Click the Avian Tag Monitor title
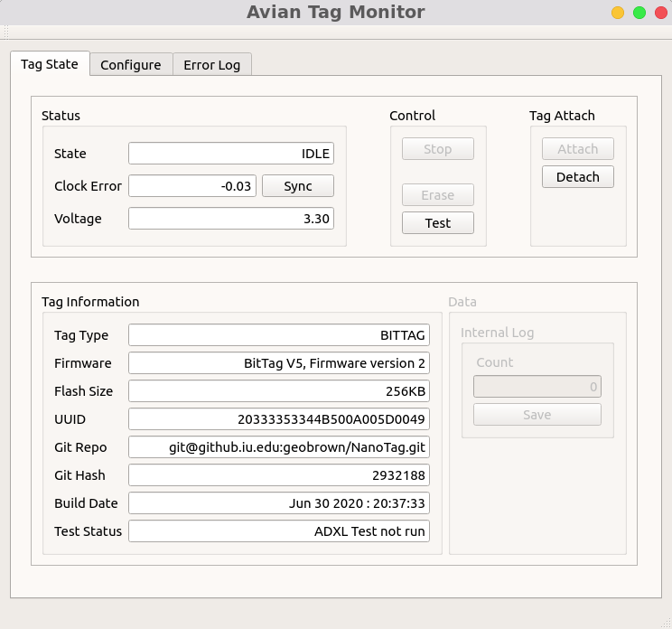This screenshot has height=629, width=672. [336, 12]
